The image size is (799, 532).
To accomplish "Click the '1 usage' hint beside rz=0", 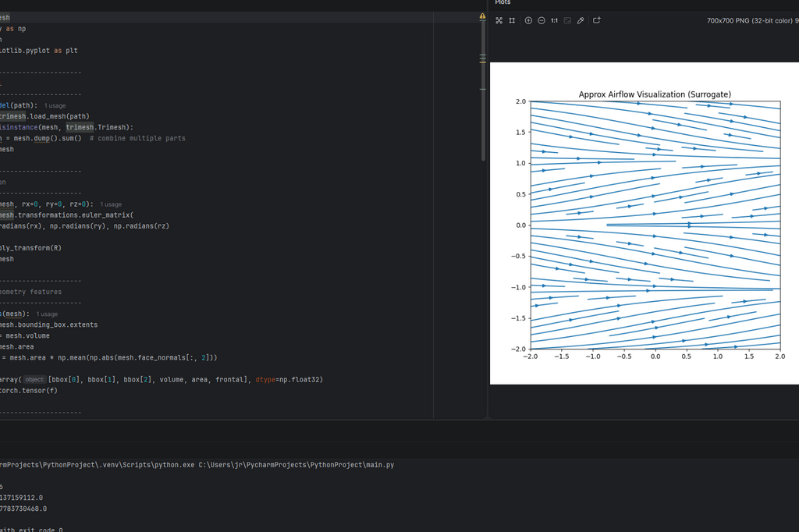I will pos(111,204).
